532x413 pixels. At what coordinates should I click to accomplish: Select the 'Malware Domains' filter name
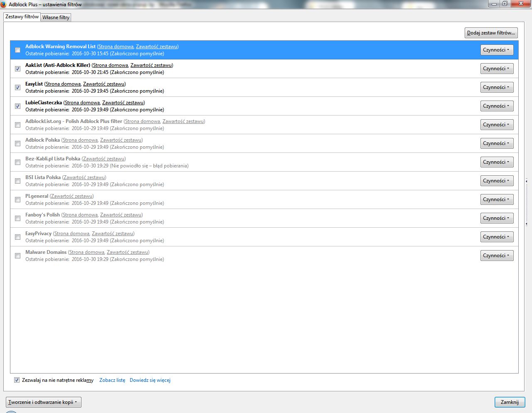[46, 252]
